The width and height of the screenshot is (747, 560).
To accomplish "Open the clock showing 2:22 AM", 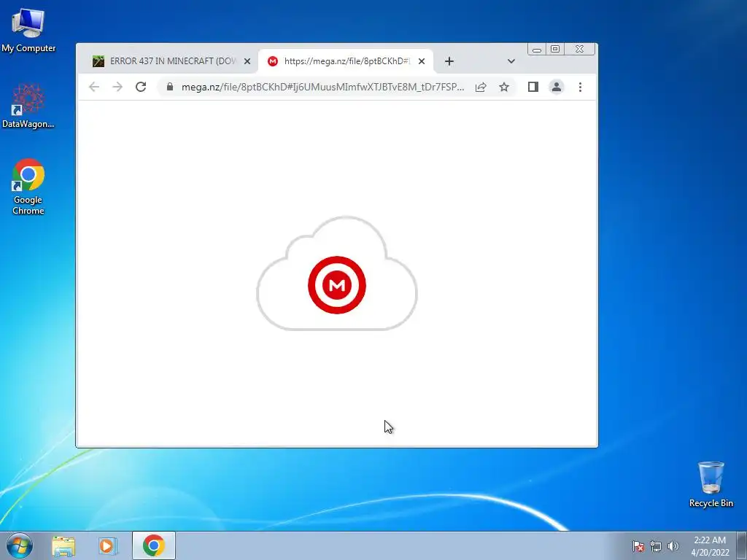I will point(710,545).
